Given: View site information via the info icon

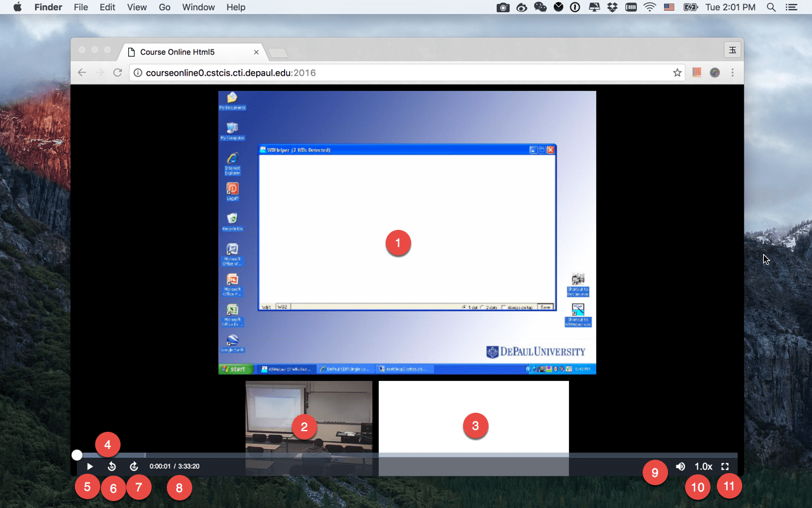Looking at the screenshot, I should pyautogui.click(x=138, y=72).
